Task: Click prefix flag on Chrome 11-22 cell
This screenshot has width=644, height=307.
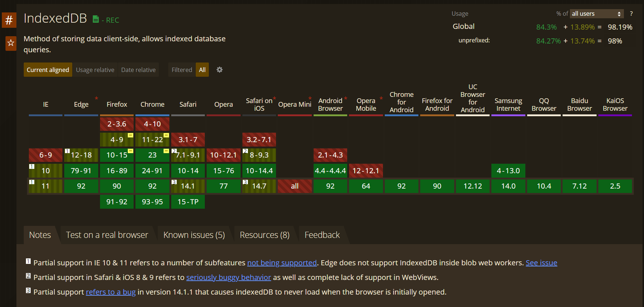Action: coord(166,135)
